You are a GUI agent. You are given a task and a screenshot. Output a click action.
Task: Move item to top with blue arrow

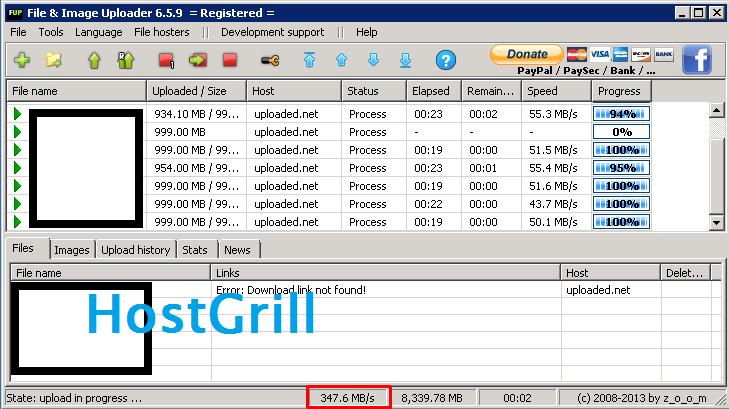309,61
